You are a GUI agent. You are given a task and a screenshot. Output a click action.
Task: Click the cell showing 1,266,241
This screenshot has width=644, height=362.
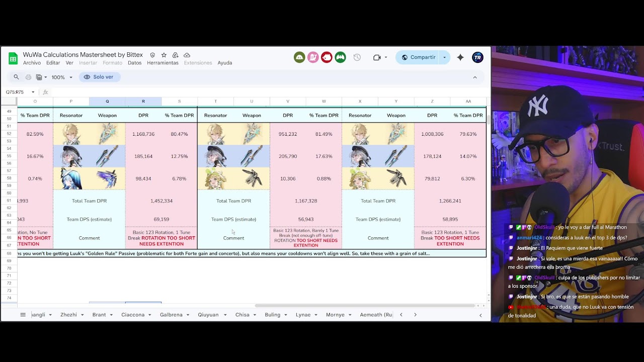click(x=450, y=201)
